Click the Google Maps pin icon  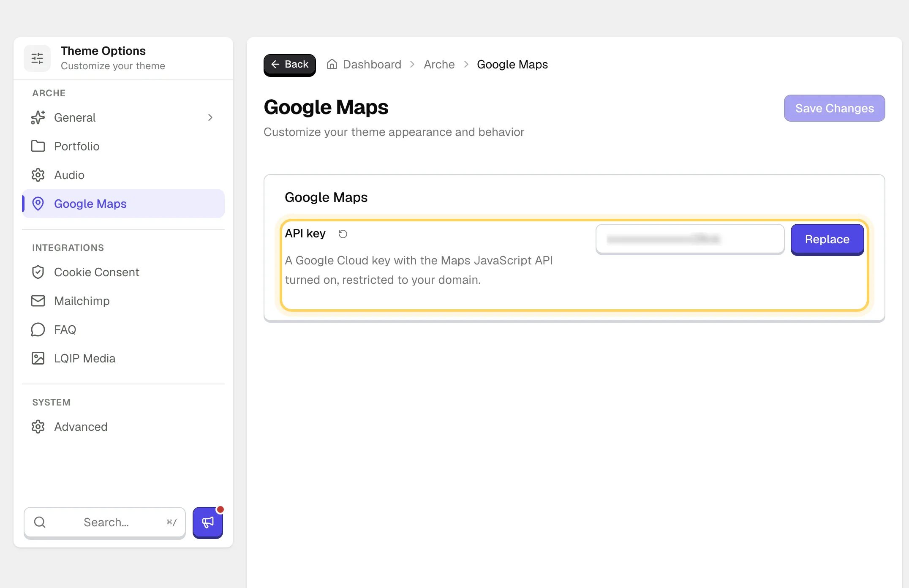tap(38, 204)
